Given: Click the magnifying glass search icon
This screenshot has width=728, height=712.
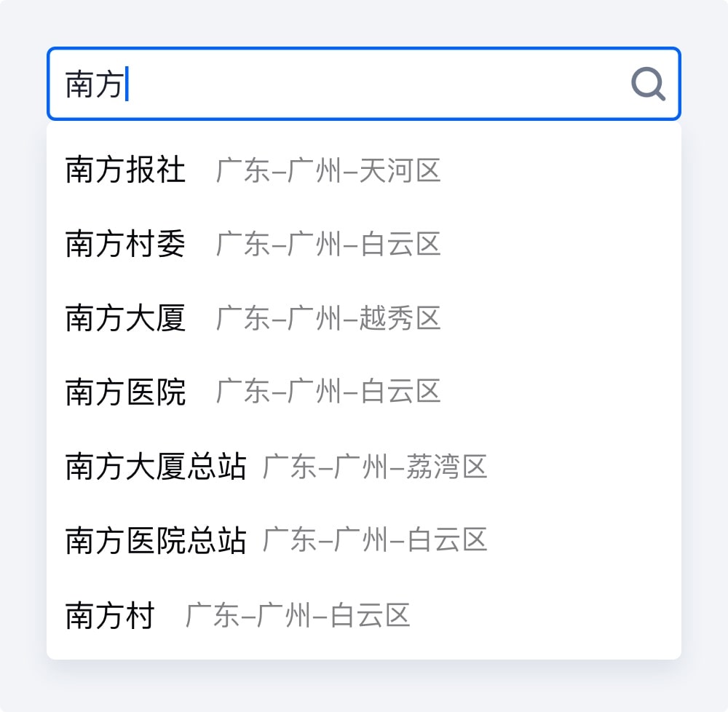Looking at the screenshot, I should tap(647, 84).
